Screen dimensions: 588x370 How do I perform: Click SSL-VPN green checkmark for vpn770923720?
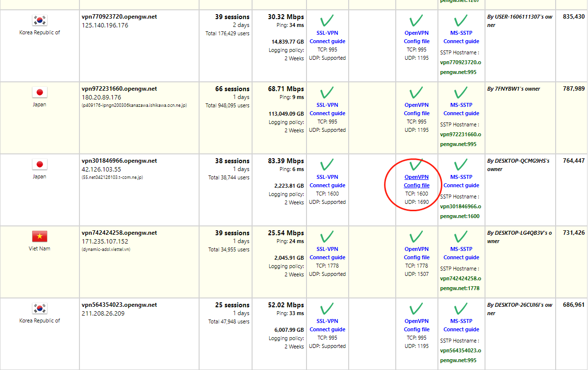click(327, 21)
